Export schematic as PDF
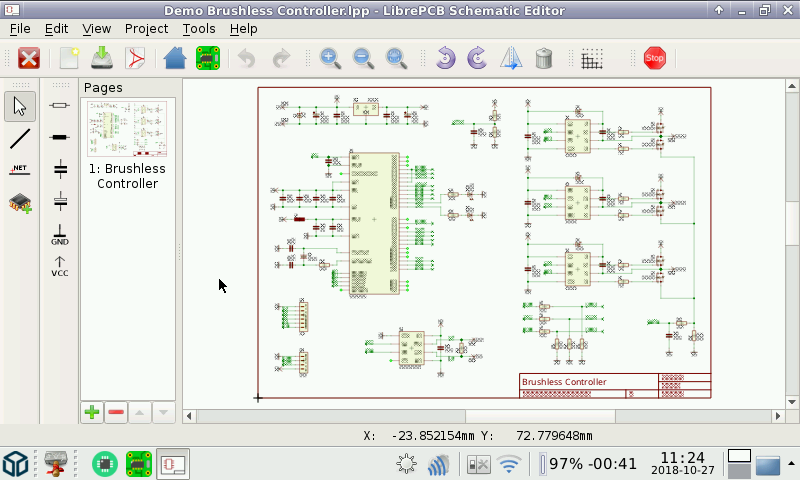Screen dimensions: 800x480 (x=135, y=58)
